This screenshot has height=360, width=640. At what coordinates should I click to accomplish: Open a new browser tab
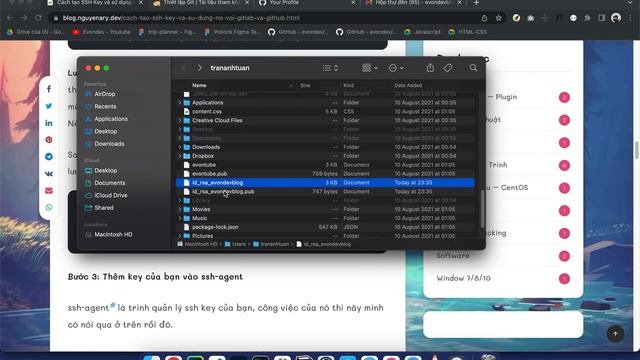[x=476, y=3]
